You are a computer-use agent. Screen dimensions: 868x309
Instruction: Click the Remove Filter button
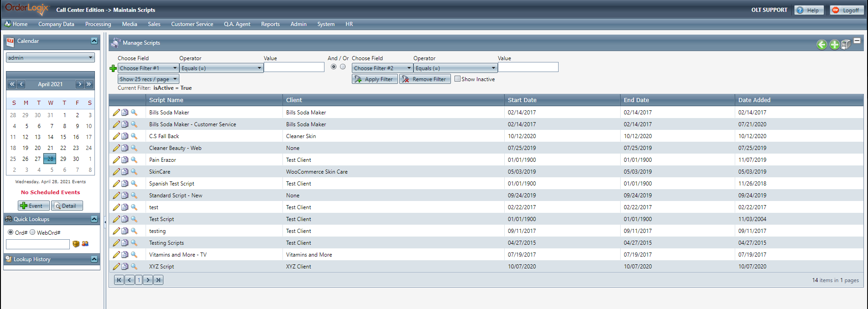pyautogui.click(x=425, y=79)
